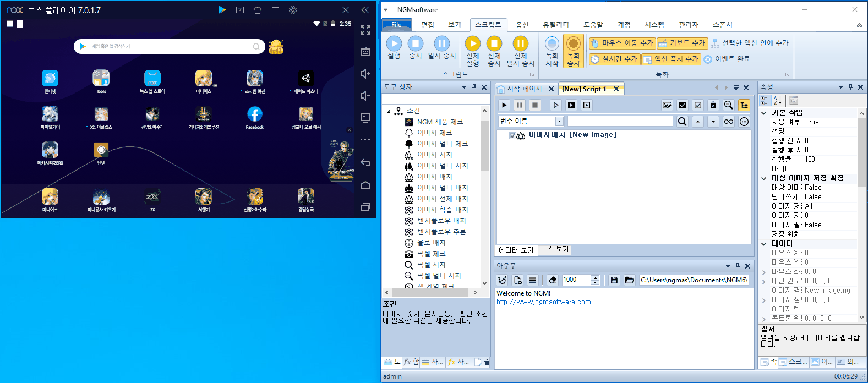Click the filled check-all icon in script toolbar

[683, 105]
